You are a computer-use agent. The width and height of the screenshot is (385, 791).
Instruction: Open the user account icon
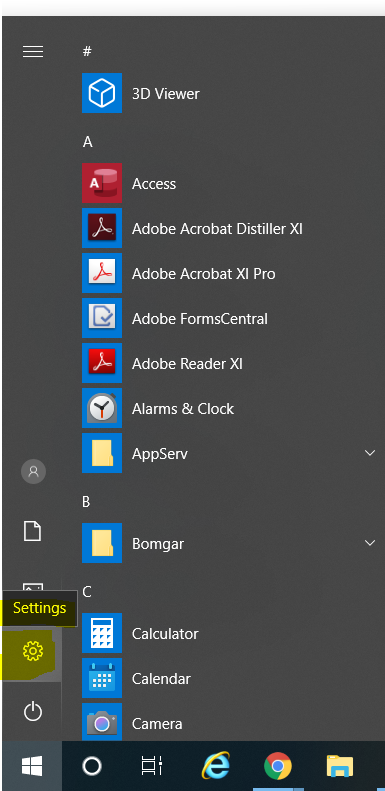[x=33, y=472]
